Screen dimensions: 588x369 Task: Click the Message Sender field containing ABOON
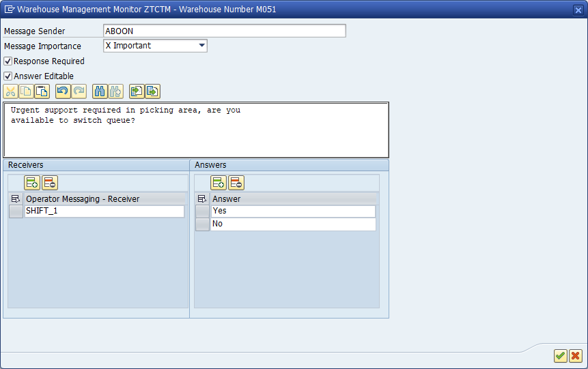224,31
